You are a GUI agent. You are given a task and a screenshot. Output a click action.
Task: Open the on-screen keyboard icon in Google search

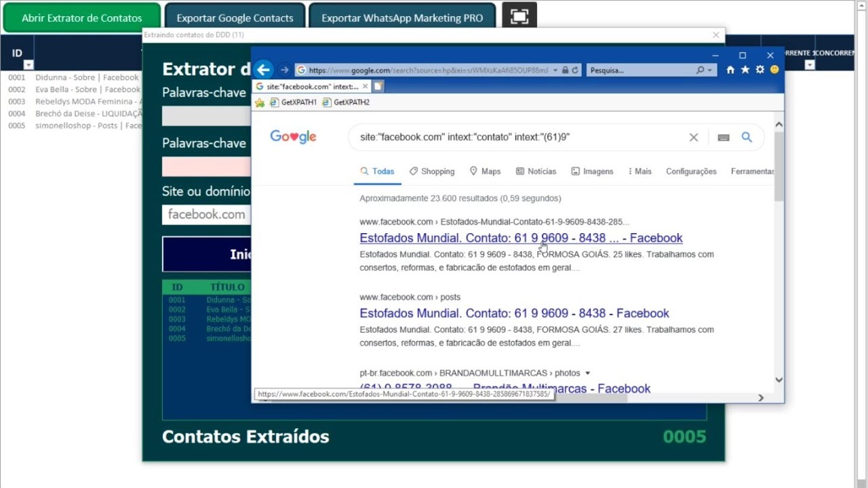click(724, 138)
